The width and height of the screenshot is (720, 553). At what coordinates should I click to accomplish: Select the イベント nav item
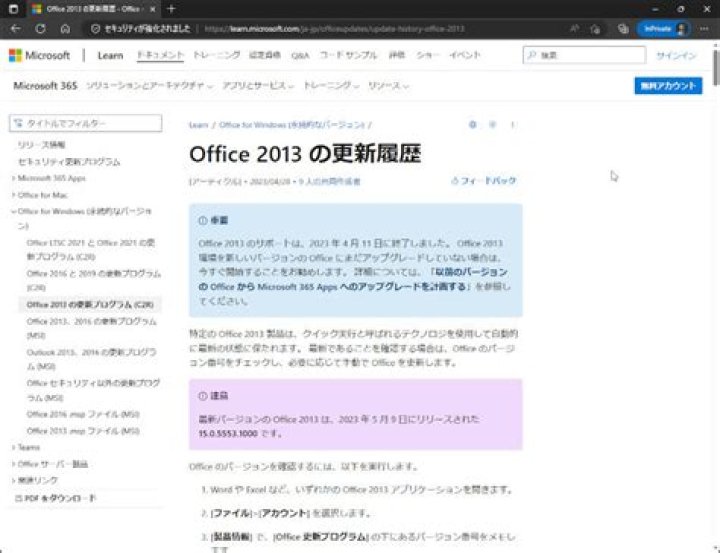(x=465, y=55)
